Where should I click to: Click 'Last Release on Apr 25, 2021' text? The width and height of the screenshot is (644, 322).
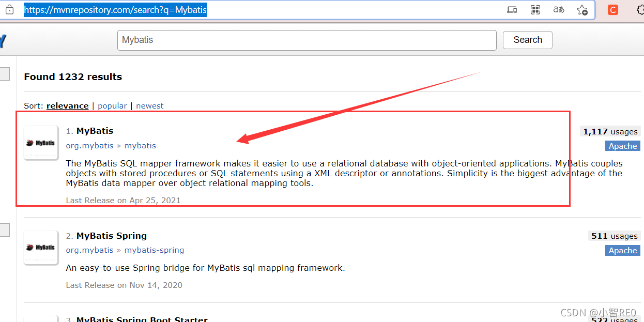[x=123, y=200]
